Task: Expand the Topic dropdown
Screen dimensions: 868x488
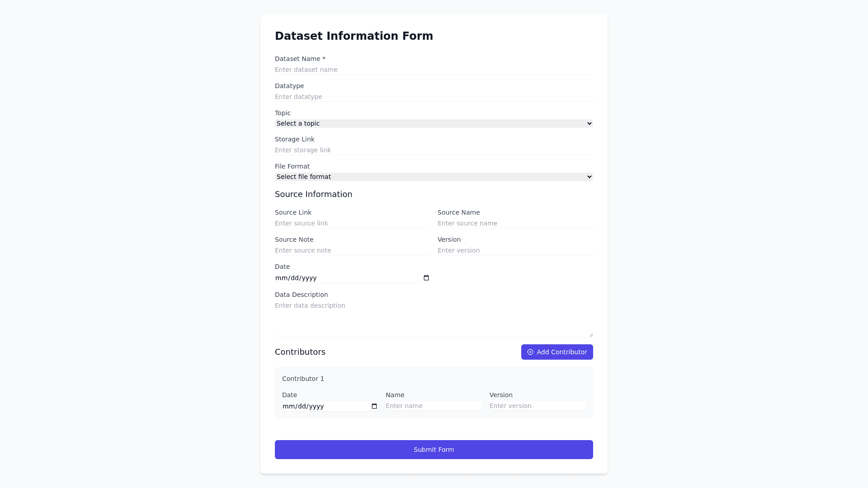Action: pyautogui.click(x=433, y=123)
